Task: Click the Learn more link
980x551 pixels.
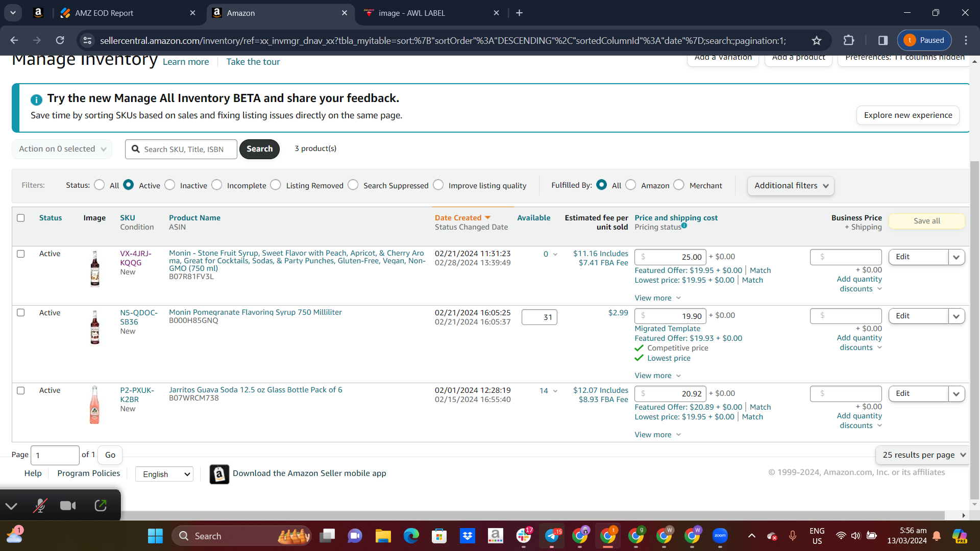Action: (x=186, y=62)
